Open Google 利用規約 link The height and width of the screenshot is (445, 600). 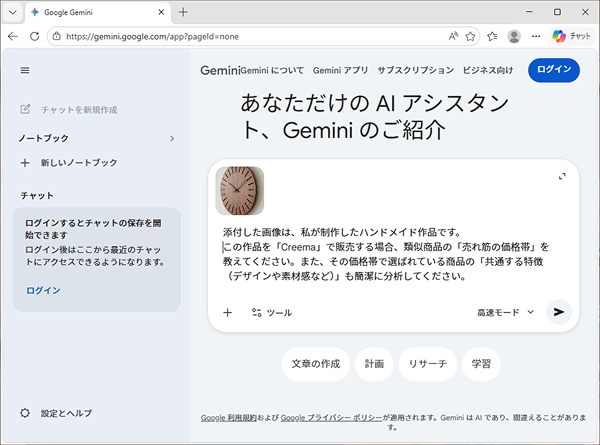[x=228, y=418]
